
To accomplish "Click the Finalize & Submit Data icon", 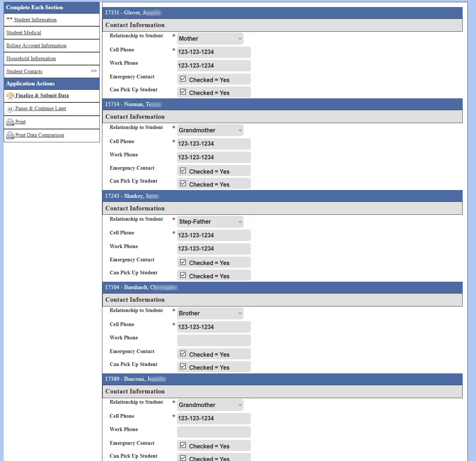I will point(10,96).
